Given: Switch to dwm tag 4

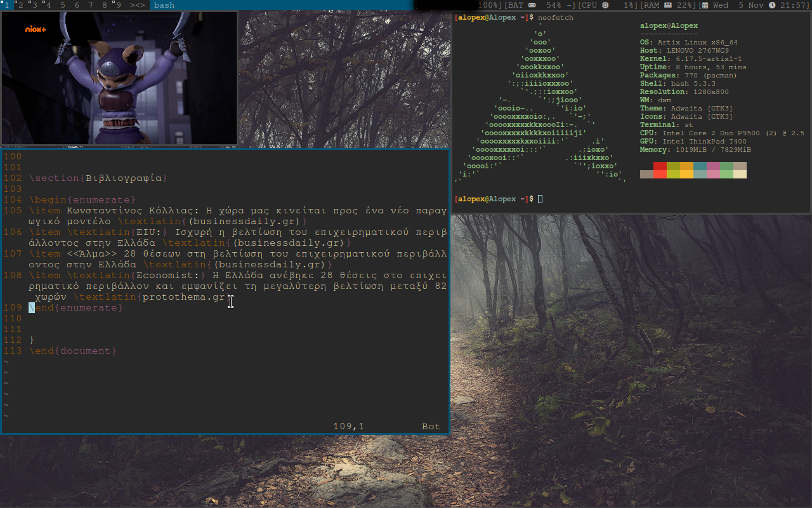Looking at the screenshot, I should 48,5.
